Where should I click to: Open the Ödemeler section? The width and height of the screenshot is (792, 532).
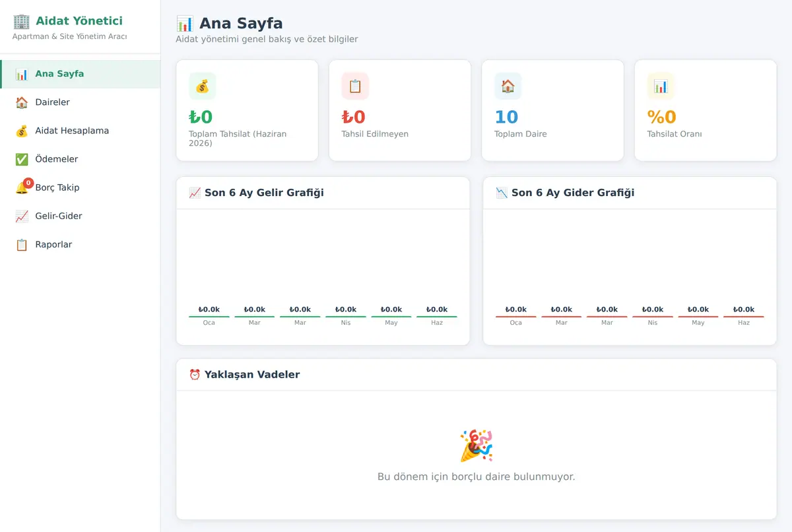click(80, 159)
